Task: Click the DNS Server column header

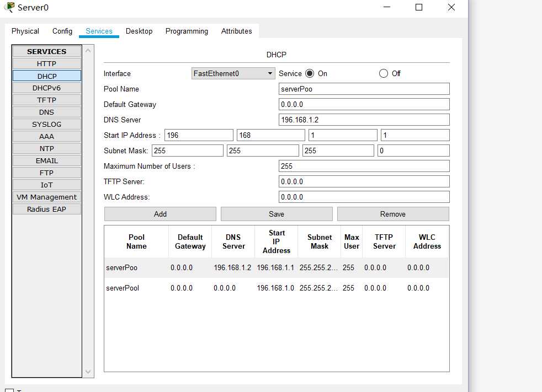Action: (x=233, y=242)
